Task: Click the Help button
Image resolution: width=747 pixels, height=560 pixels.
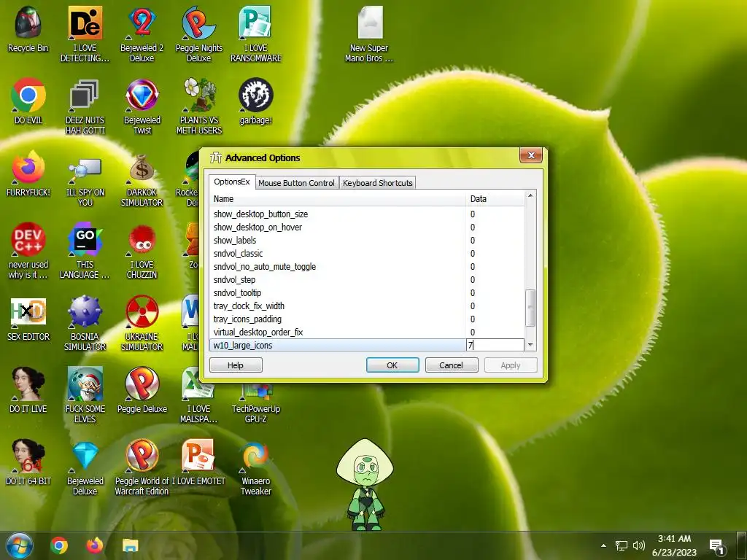Action: (236, 365)
